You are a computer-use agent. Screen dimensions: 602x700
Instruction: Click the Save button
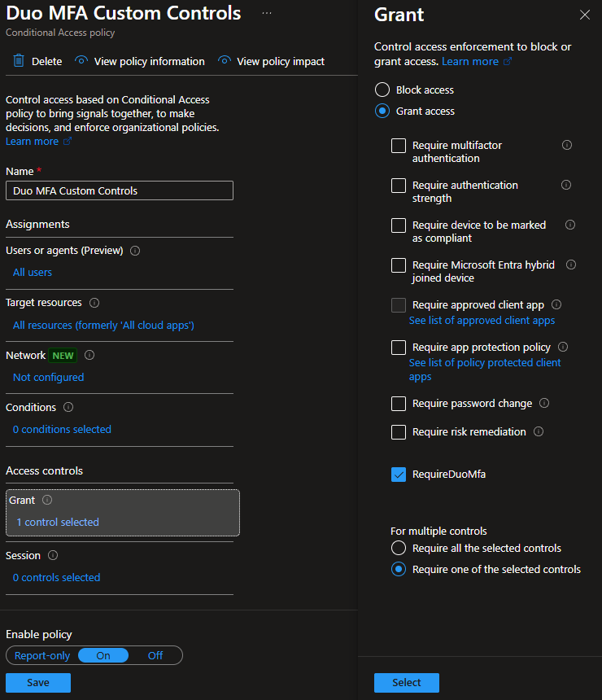click(x=38, y=683)
